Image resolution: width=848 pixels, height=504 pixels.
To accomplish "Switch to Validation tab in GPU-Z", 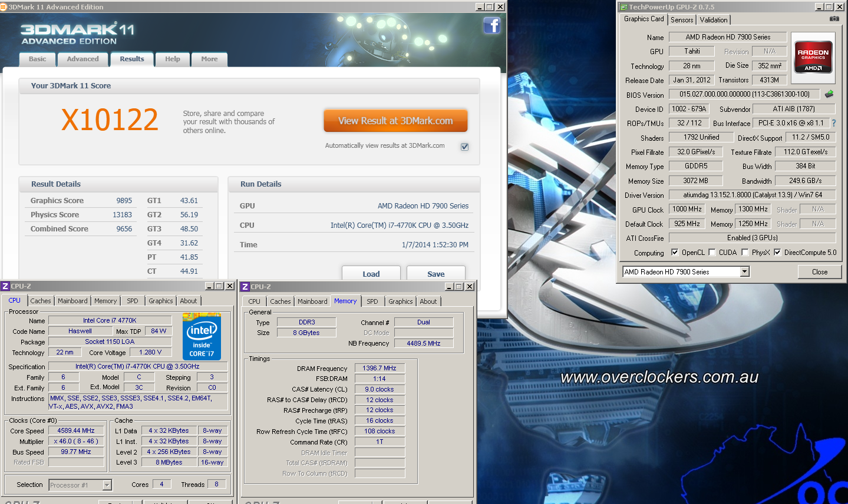I will [714, 20].
